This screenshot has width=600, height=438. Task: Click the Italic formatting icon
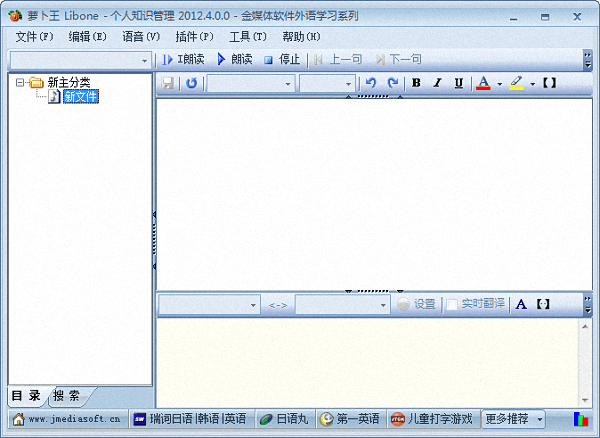437,83
